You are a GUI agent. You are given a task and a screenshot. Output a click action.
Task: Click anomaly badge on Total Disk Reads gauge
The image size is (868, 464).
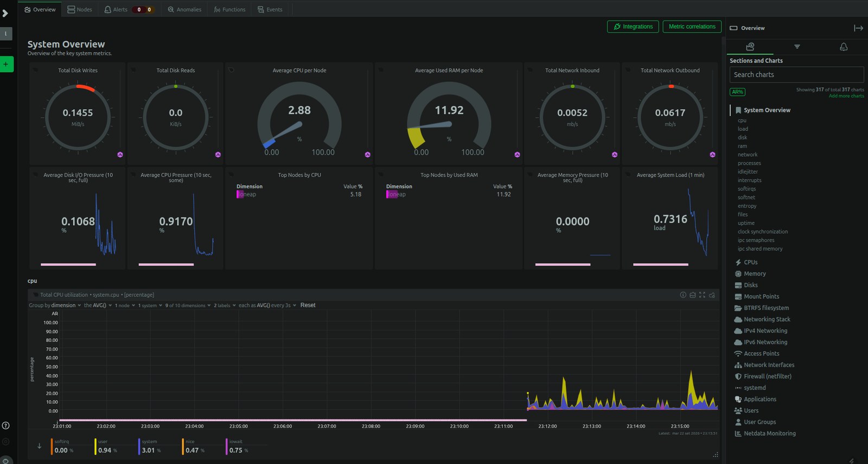coord(218,155)
